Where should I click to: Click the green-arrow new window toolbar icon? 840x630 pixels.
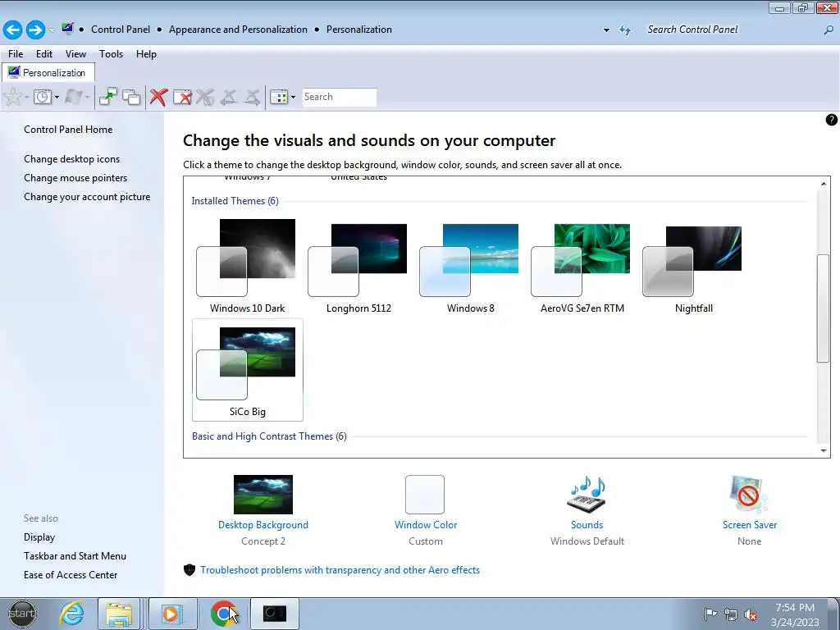pos(107,97)
